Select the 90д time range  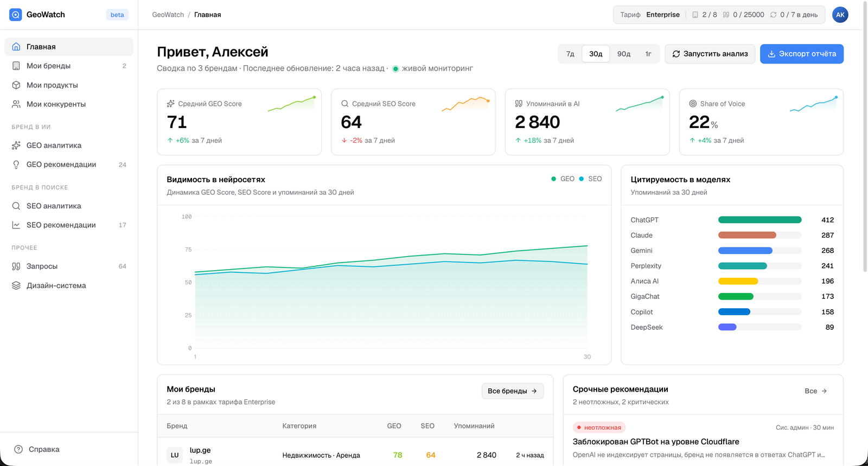coord(624,54)
